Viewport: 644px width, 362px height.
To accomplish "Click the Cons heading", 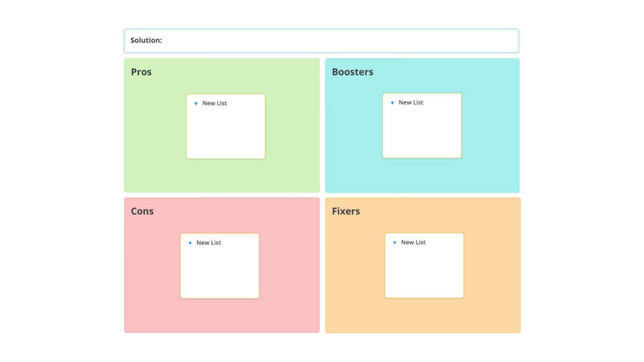I will pos(142,211).
